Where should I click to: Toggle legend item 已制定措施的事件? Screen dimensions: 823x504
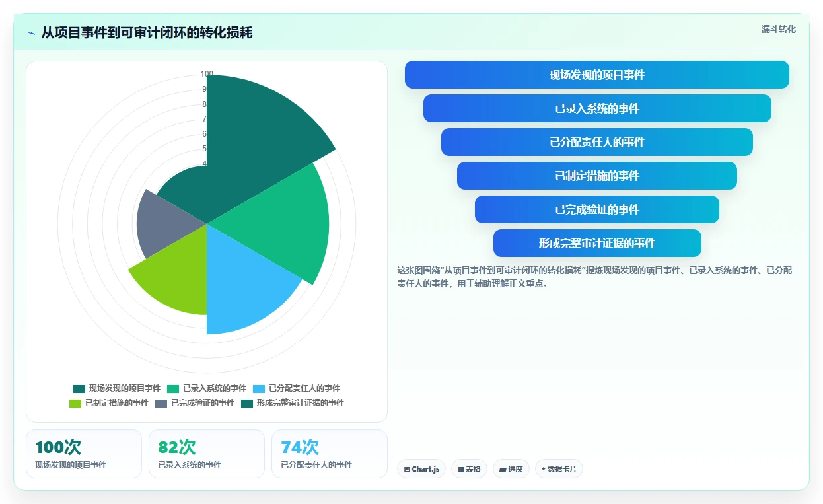pos(108,403)
